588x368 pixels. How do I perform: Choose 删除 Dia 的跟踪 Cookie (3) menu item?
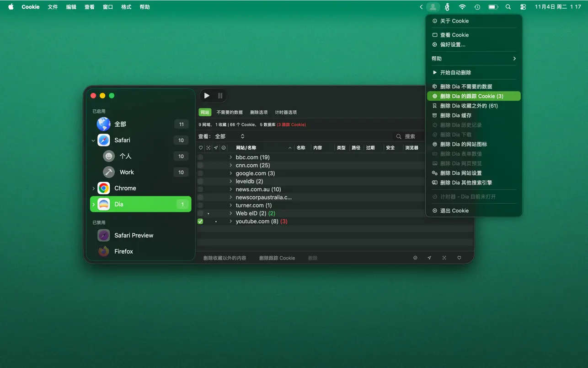(x=474, y=96)
